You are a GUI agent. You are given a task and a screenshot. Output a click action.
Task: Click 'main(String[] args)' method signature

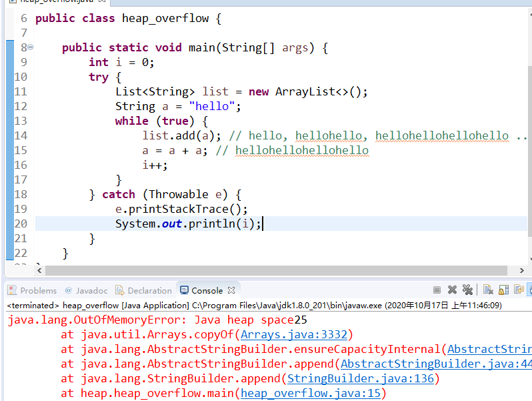251,47
